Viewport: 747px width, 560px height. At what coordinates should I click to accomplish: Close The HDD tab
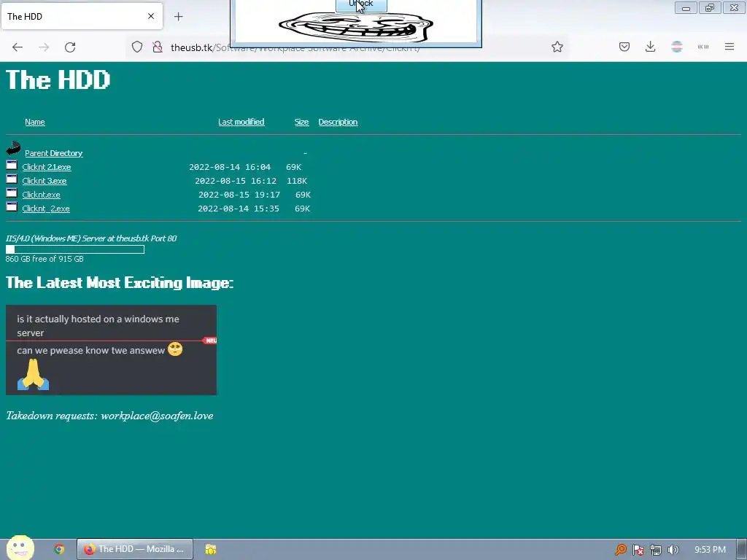click(x=151, y=16)
